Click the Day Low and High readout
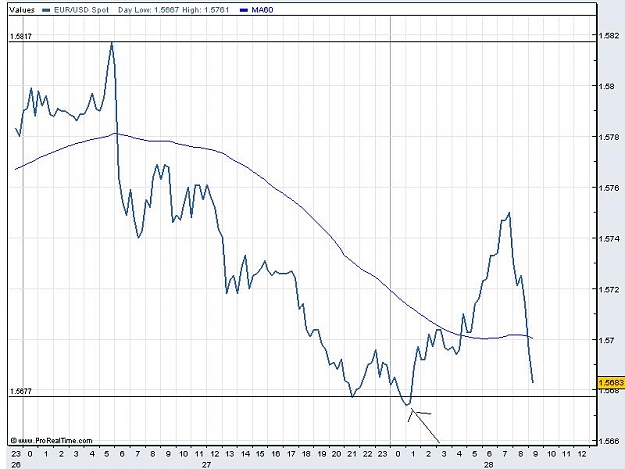Screen dimensions: 625x469 [173, 10]
